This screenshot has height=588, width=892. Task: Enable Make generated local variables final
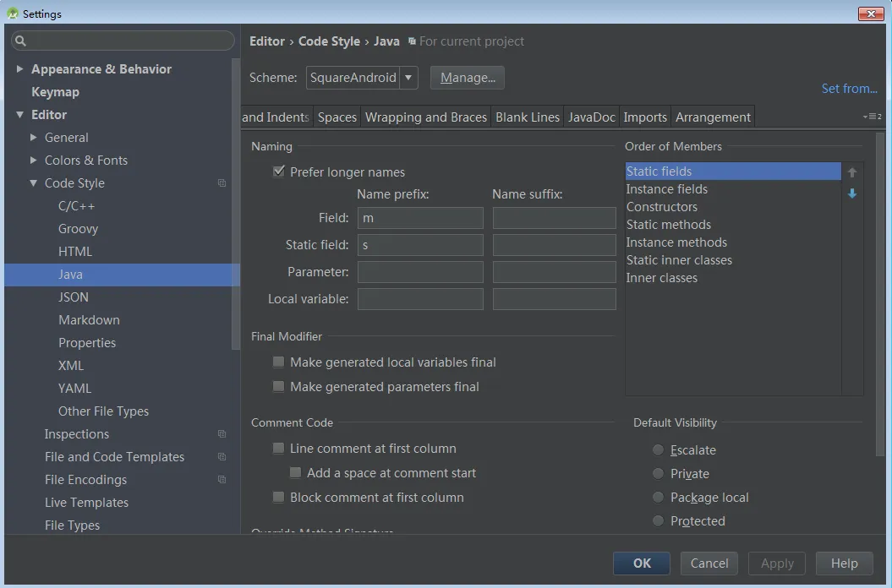(279, 362)
